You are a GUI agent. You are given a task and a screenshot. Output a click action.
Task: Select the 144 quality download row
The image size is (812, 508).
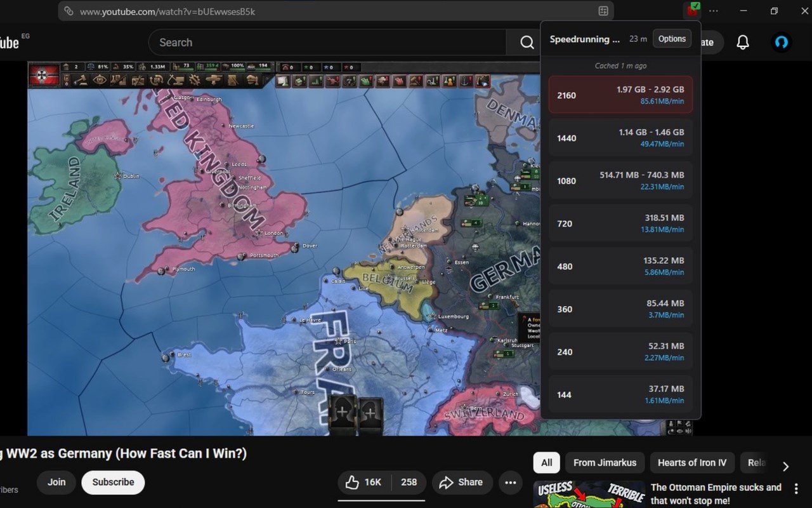click(620, 394)
